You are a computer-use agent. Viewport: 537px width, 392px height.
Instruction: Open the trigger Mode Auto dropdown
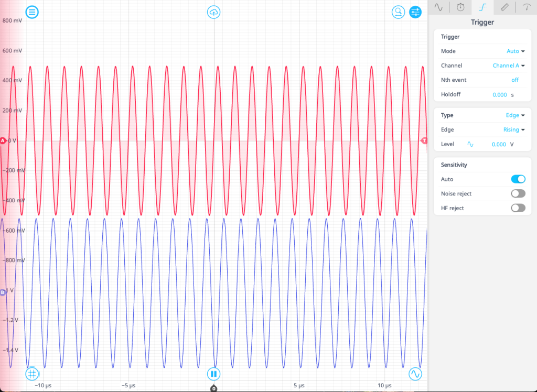(515, 51)
